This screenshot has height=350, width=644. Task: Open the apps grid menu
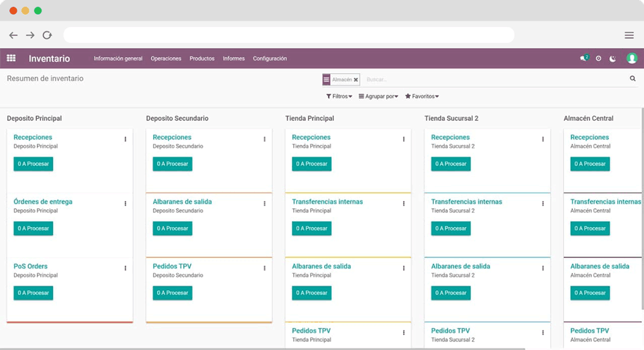(x=11, y=58)
